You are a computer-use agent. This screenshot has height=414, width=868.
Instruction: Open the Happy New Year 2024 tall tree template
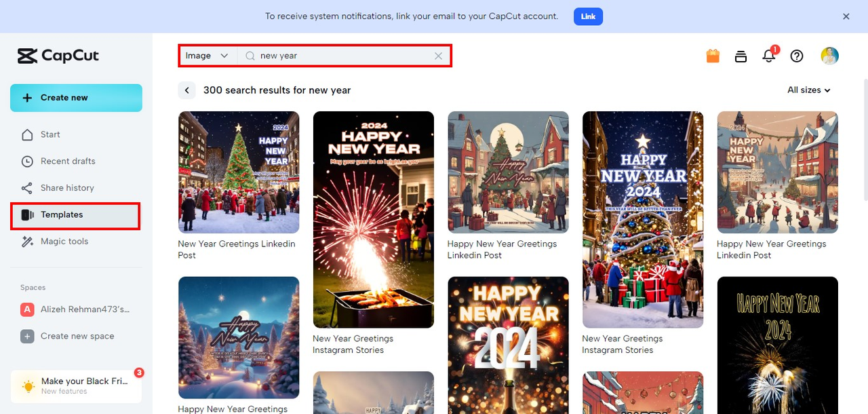click(643, 220)
